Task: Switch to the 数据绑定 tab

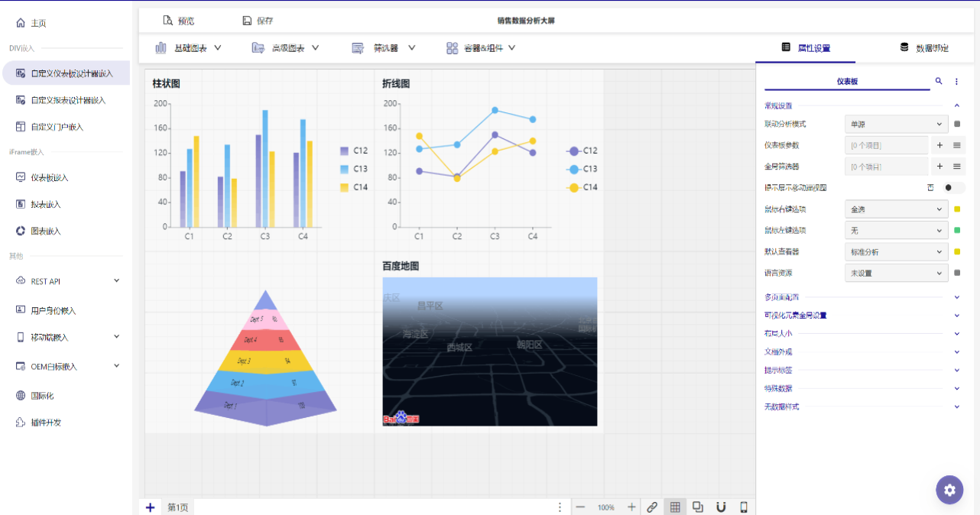Action: [x=924, y=47]
